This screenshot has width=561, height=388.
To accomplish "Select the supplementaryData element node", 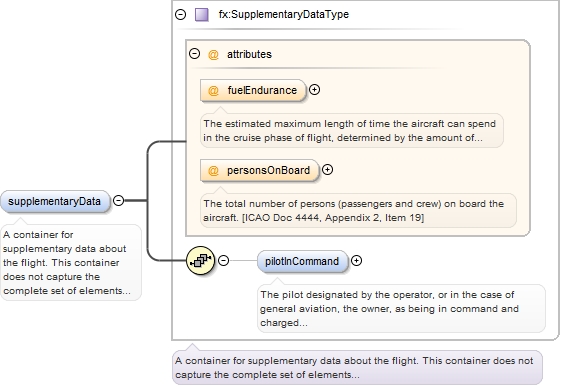I will pos(55,202).
